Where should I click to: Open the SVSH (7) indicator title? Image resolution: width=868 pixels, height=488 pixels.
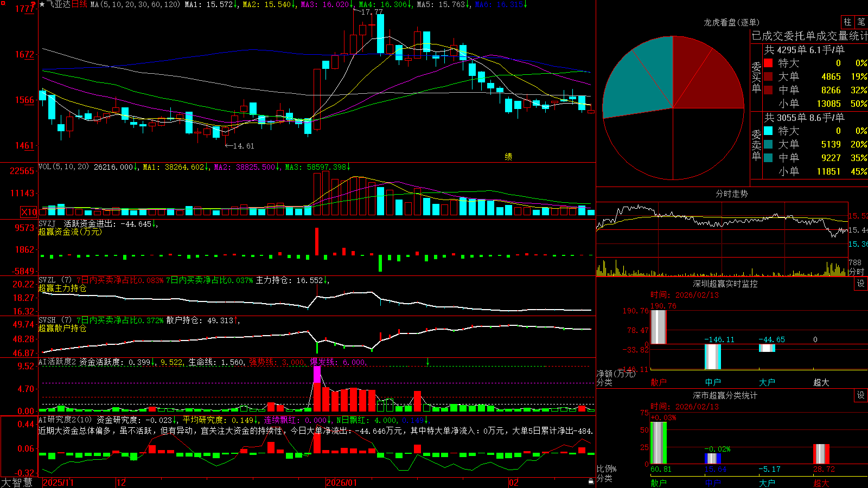[x=55, y=320]
